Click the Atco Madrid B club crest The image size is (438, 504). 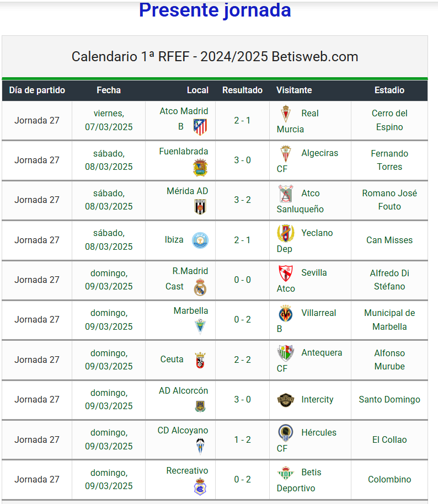(200, 127)
